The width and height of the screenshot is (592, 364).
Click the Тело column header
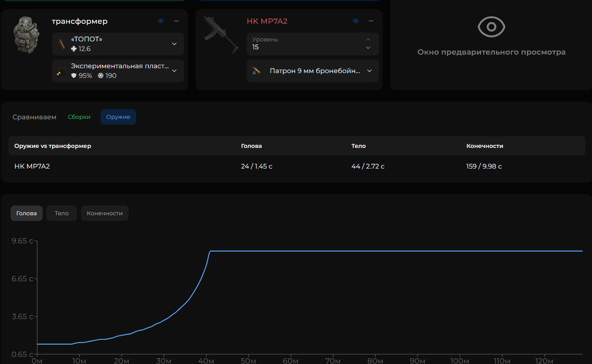(x=359, y=146)
